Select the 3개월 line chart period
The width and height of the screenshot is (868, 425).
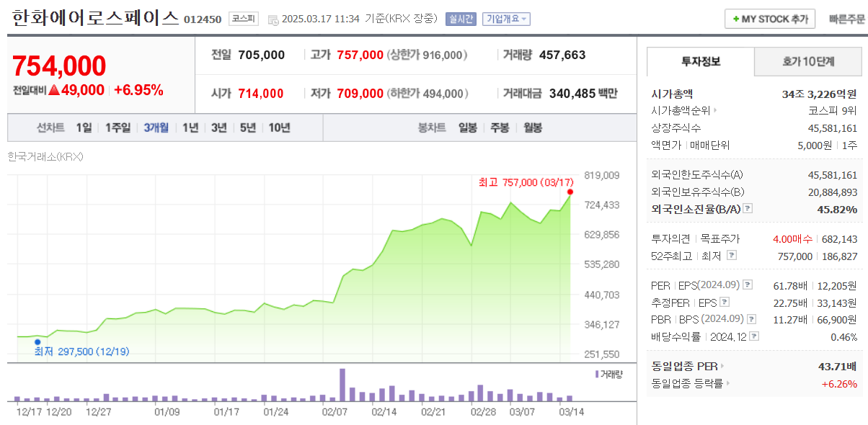click(x=156, y=127)
